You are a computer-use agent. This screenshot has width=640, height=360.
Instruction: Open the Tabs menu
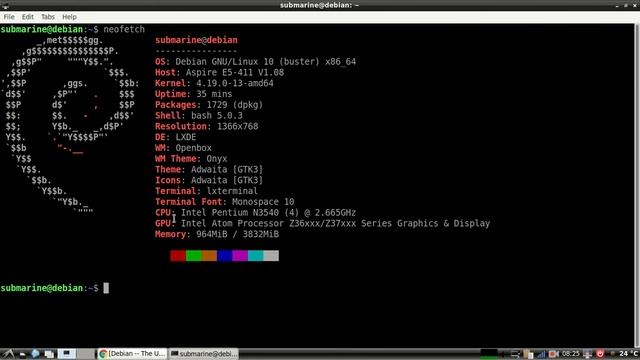tap(48, 17)
